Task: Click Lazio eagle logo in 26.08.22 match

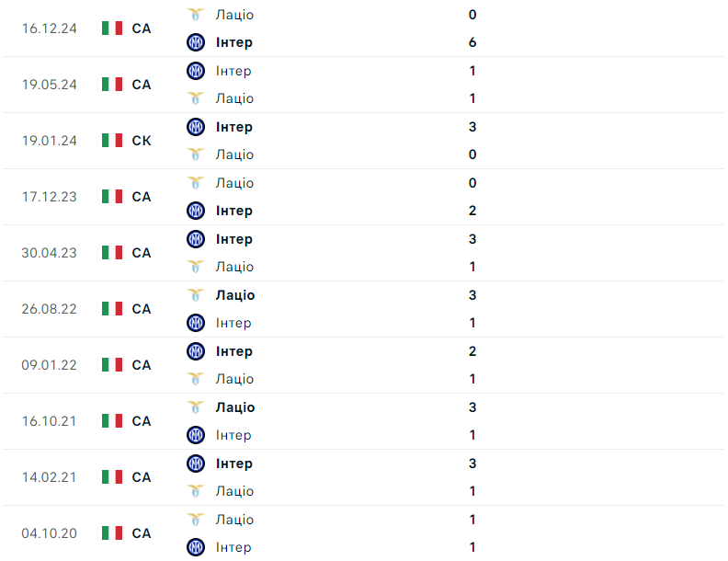Action: coord(195,295)
